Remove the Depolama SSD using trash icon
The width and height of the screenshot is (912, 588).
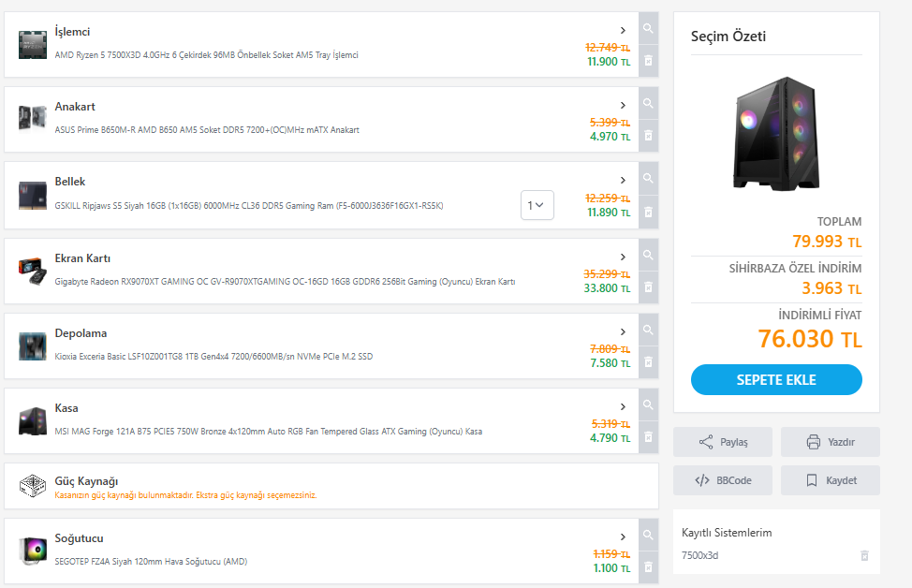click(x=648, y=362)
